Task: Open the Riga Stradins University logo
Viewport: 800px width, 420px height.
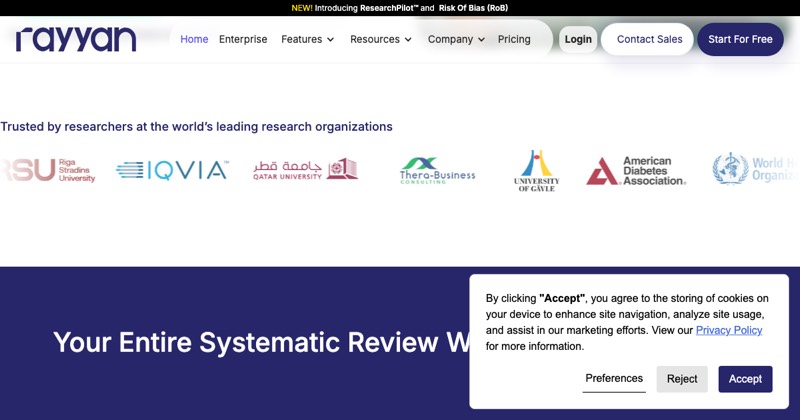Action: click(x=47, y=170)
